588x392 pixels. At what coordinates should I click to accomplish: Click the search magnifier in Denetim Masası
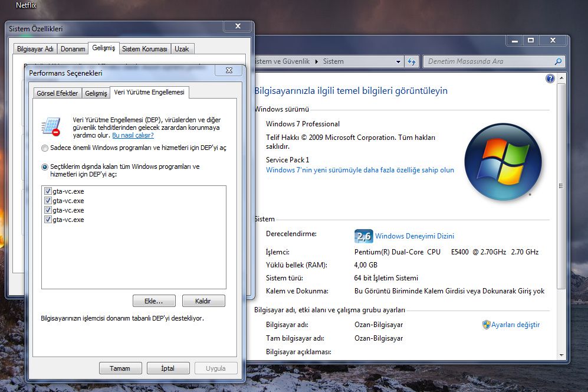pyautogui.click(x=558, y=61)
